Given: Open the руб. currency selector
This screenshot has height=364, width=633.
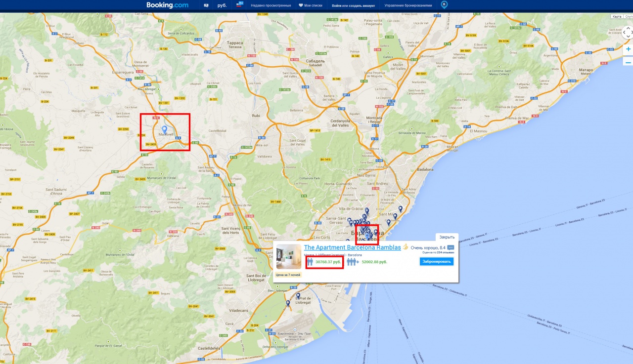Looking at the screenshot, I should [x=222, y=5].
